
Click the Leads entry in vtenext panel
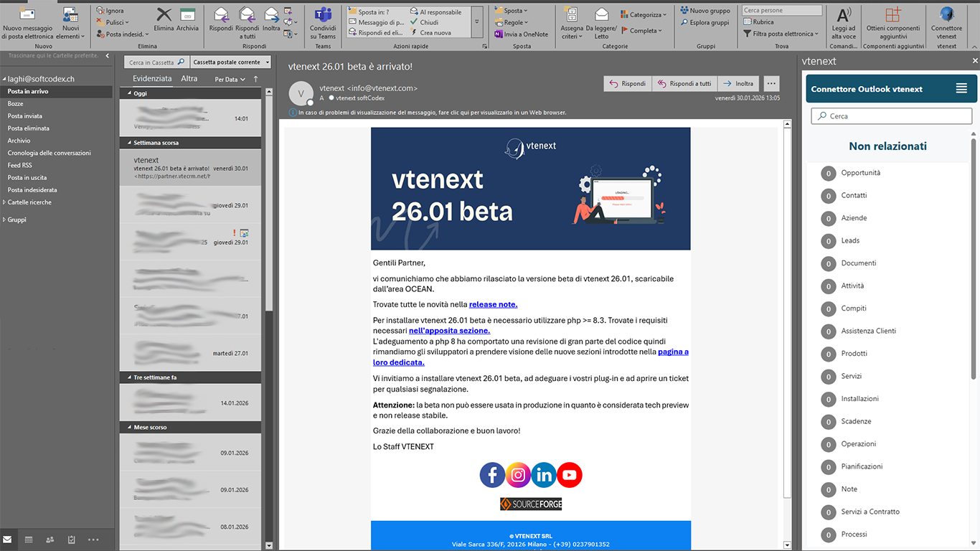850,240
